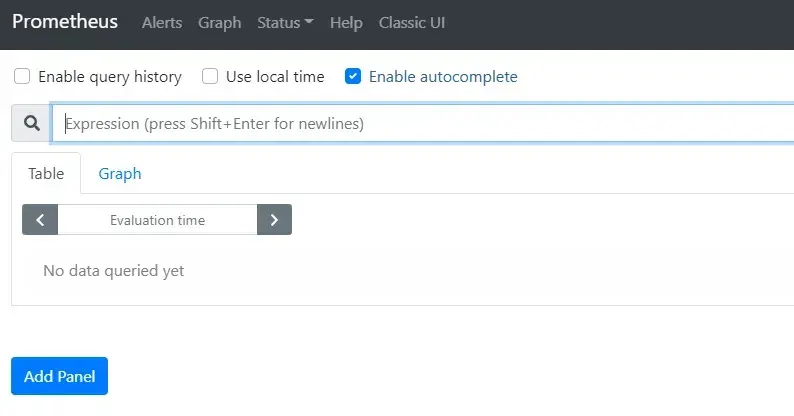794x416 pixels.
Task: Uncheck the Enable autocomplete checkbox
Action: (353, 77)
